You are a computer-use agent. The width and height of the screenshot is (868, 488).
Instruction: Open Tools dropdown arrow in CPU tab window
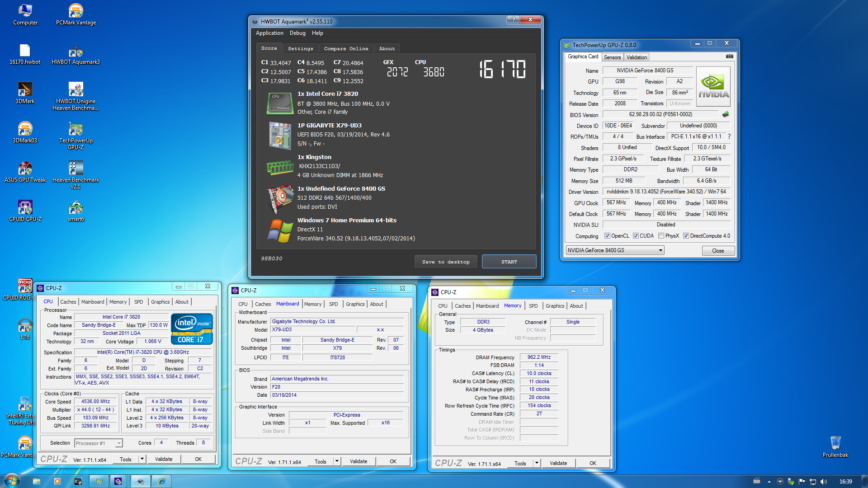(142, 459)
